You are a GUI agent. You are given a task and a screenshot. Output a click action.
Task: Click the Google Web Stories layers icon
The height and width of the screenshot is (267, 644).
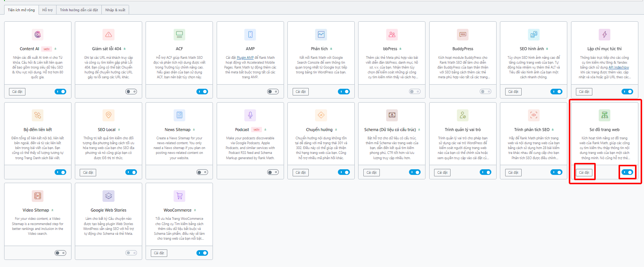109,196
